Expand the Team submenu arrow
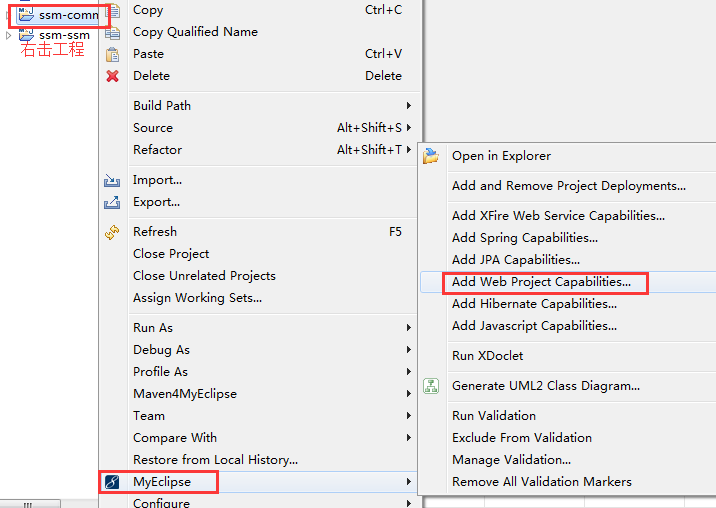Screen dimensions: 716x508 (409, 415)
